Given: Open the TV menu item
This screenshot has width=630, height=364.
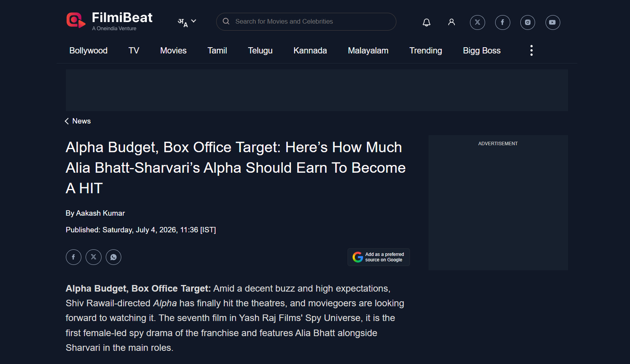Looking at the screenshot, I should pos(134,50).
